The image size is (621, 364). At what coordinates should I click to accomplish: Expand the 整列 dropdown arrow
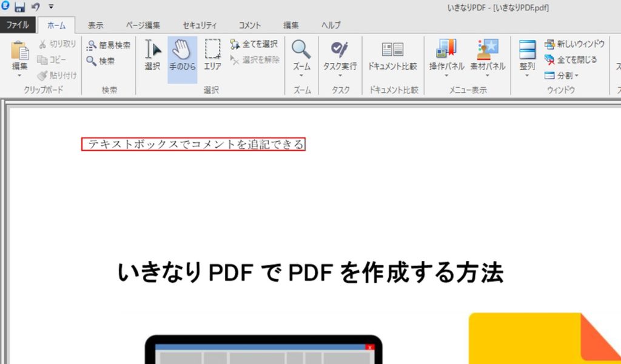(527, 76)
